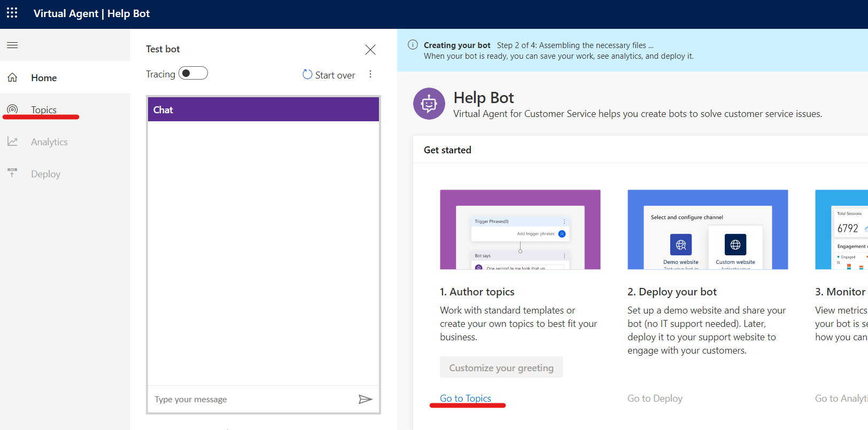Click the Creating your bot status text
Viewport: 868px width, 430px height.
click(x=457, y=45)
